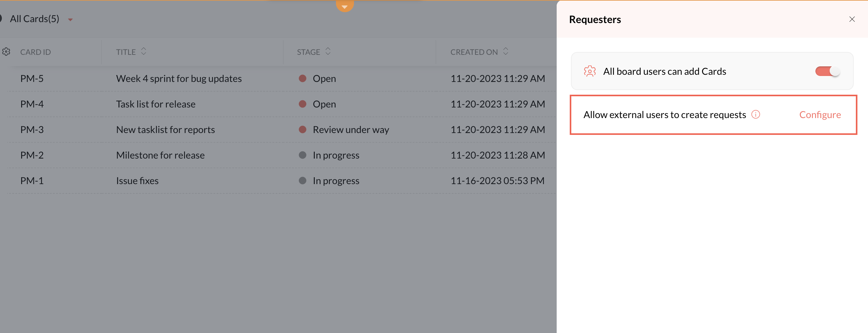Open card PM-5

click(x=32, y=78)
